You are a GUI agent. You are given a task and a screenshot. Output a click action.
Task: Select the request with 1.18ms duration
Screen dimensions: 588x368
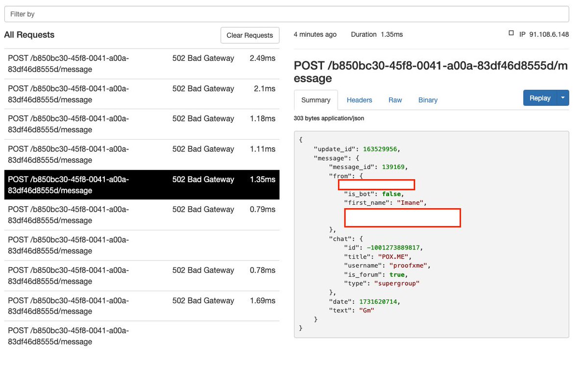click(142, 124)
